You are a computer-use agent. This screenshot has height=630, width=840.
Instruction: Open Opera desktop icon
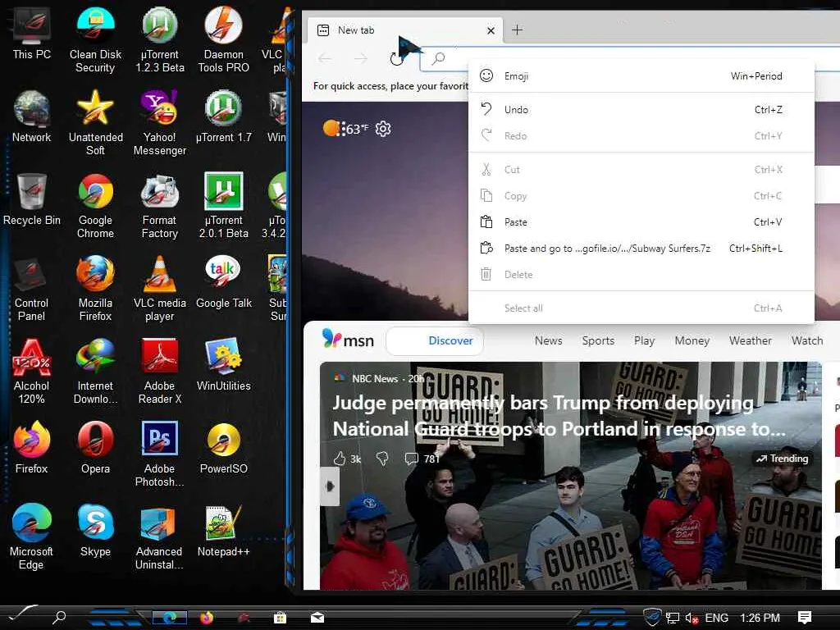click(95, 448)
